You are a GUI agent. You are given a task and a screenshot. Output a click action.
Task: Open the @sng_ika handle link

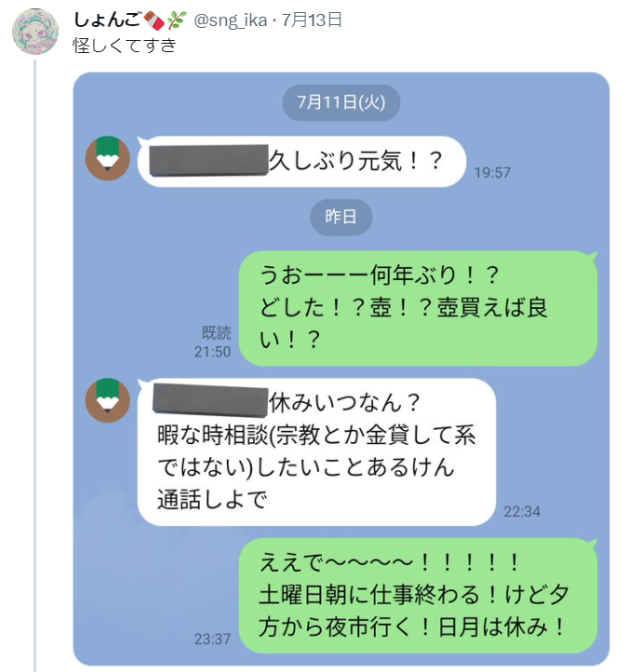pos(229,19)
